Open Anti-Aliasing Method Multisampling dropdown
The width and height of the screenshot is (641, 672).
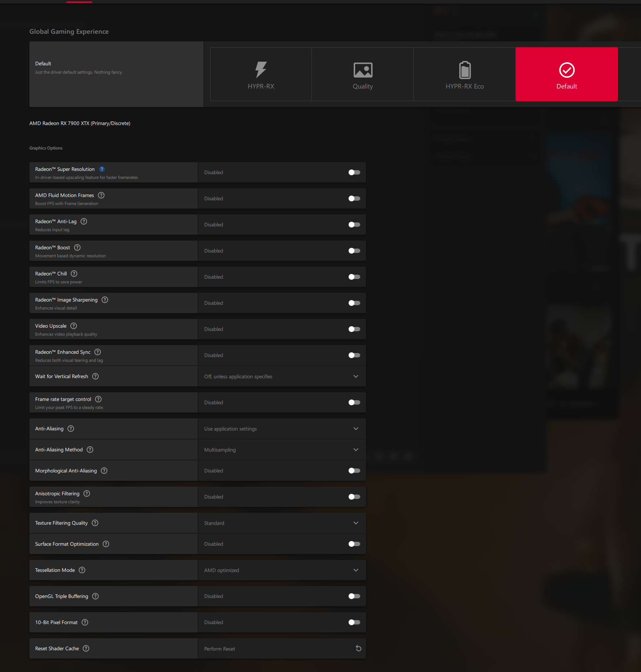click(282, 450)
